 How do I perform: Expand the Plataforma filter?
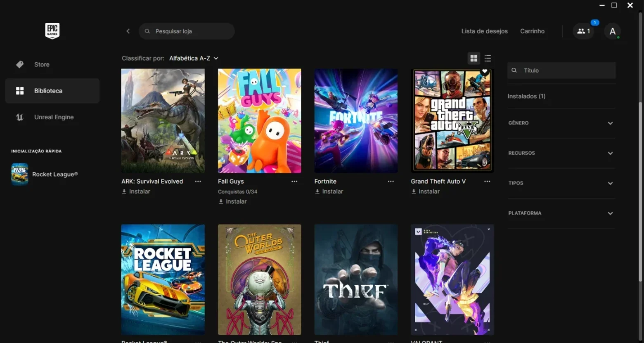tap(561, 213)
